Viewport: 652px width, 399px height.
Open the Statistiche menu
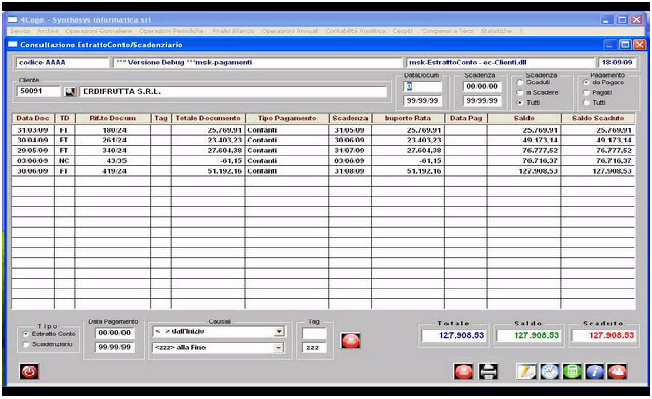pos(496,31)
